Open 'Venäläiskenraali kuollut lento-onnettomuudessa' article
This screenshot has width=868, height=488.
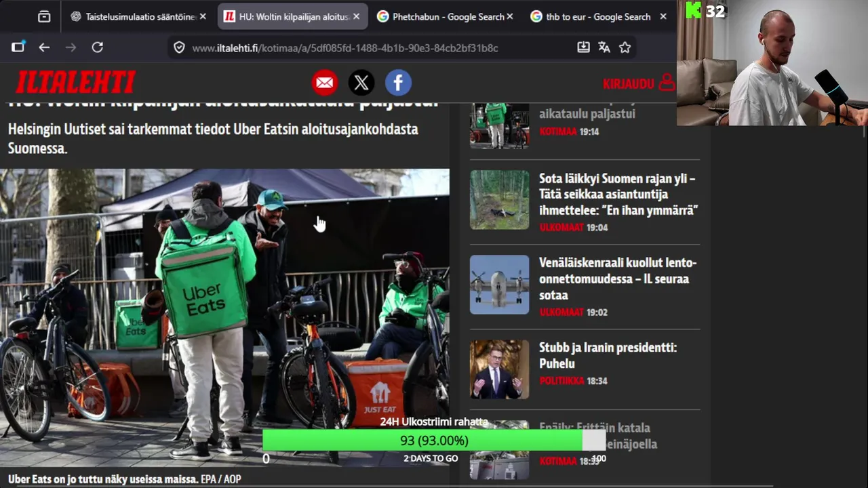point(618,279)
